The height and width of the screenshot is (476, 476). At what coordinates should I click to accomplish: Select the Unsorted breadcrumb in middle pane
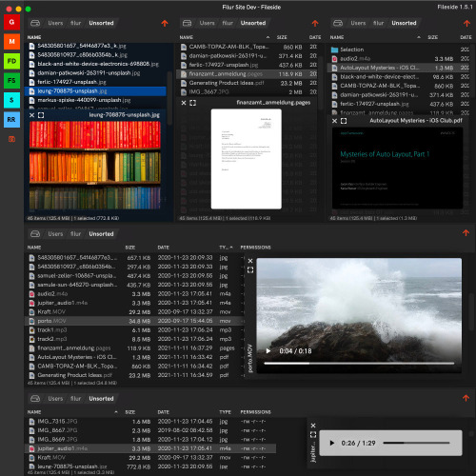pos(253,23)
